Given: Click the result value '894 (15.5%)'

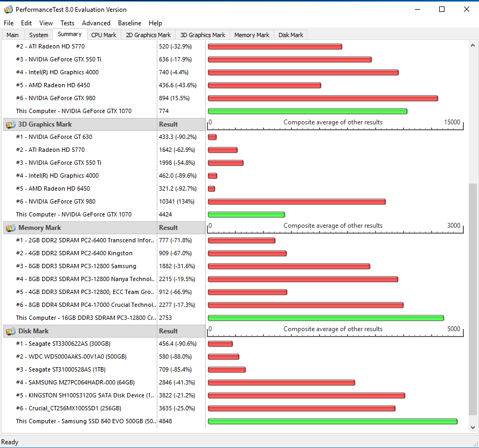Looking at the screenshot, I should (x=174, y=99).
